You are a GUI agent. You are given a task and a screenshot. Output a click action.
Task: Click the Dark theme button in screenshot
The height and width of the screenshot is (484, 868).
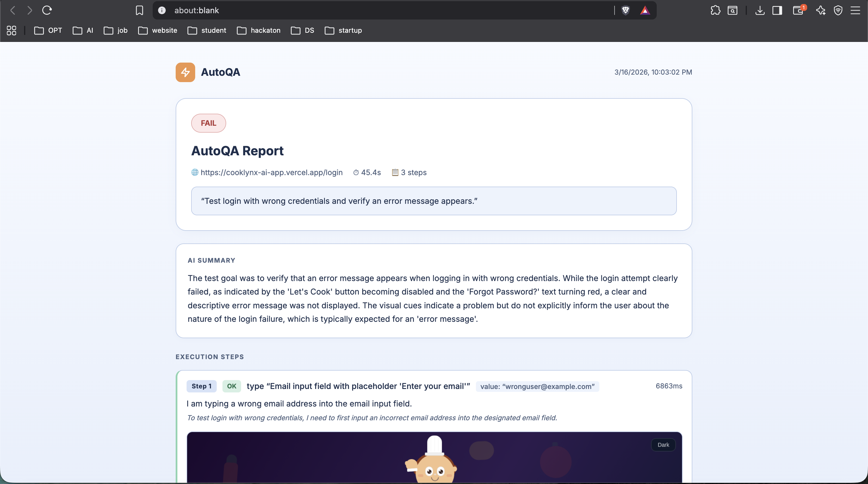[x=663, y=445]
